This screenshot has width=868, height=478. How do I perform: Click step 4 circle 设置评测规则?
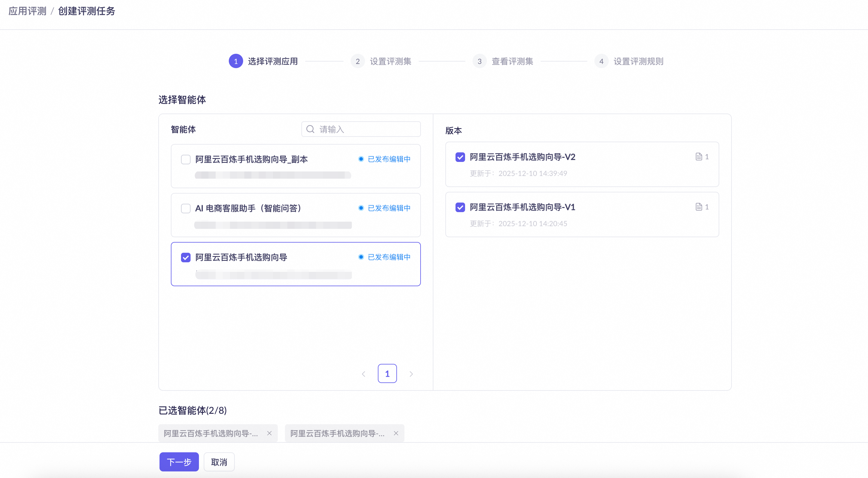pos(601,61)
